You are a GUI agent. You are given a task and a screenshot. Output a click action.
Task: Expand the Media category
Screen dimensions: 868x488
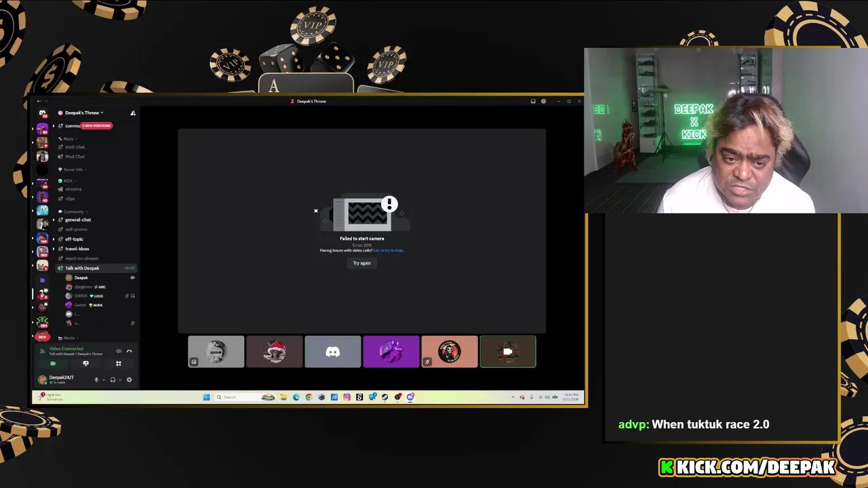pyautogui.click(x=67, y=338)
